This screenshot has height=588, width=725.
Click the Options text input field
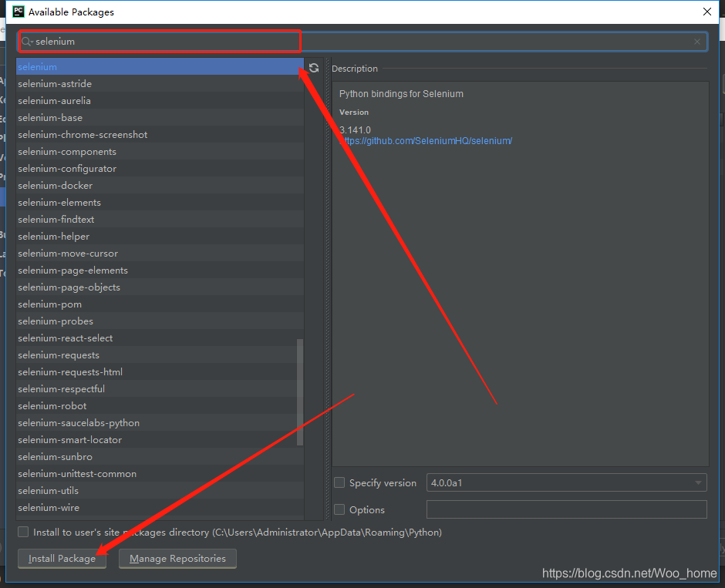tap(566, 509)
